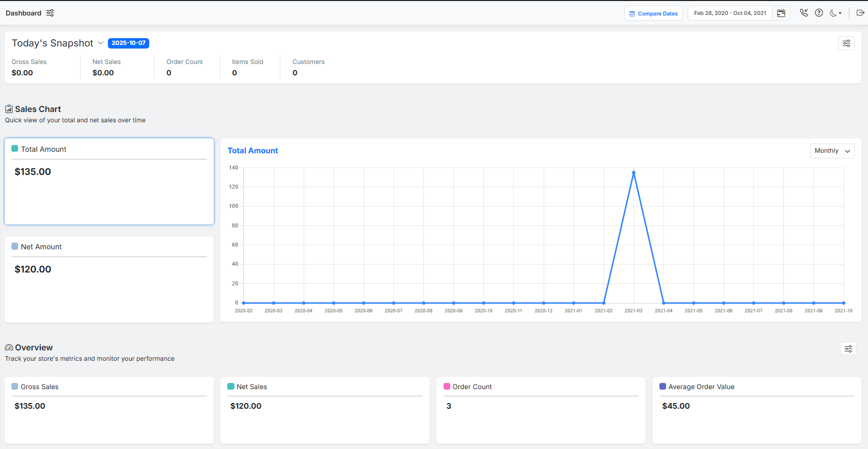The height and width of the screenshot is (449, 868).
Task: Click the 140 y-axis label
Action: click(x=233, y=168)
